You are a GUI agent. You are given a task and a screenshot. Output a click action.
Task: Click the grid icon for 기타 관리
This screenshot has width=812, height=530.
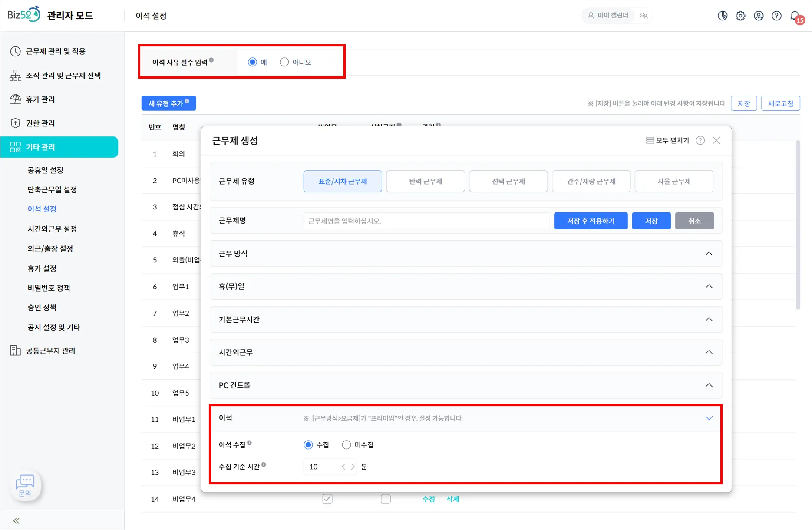(15, 147)
